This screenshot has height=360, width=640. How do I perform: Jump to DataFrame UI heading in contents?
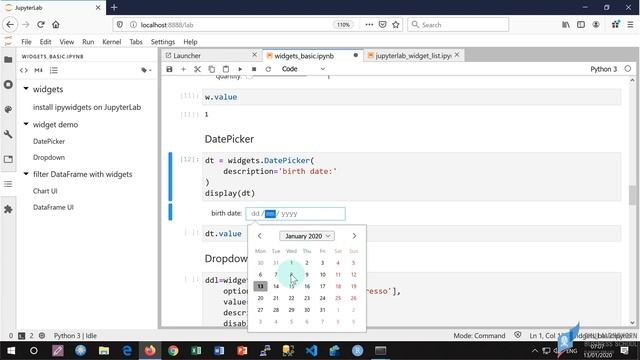click(x=53, y=207)
